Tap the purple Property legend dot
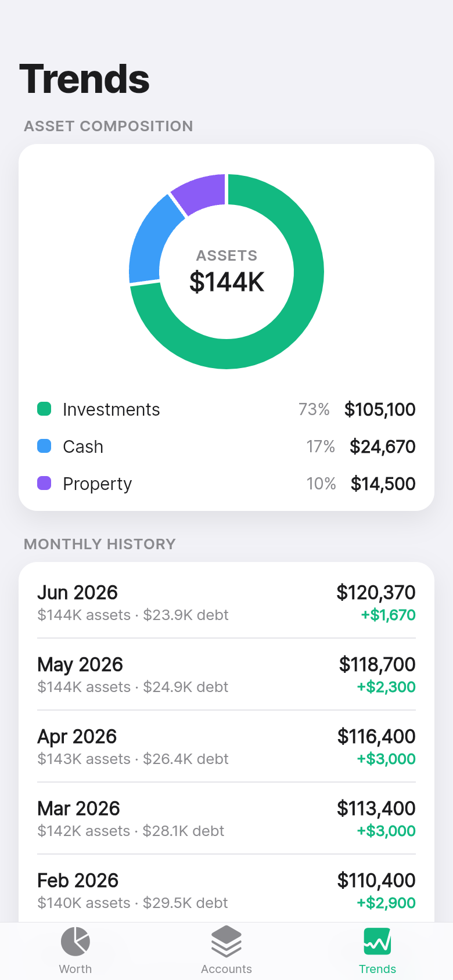 click(44, 483)
